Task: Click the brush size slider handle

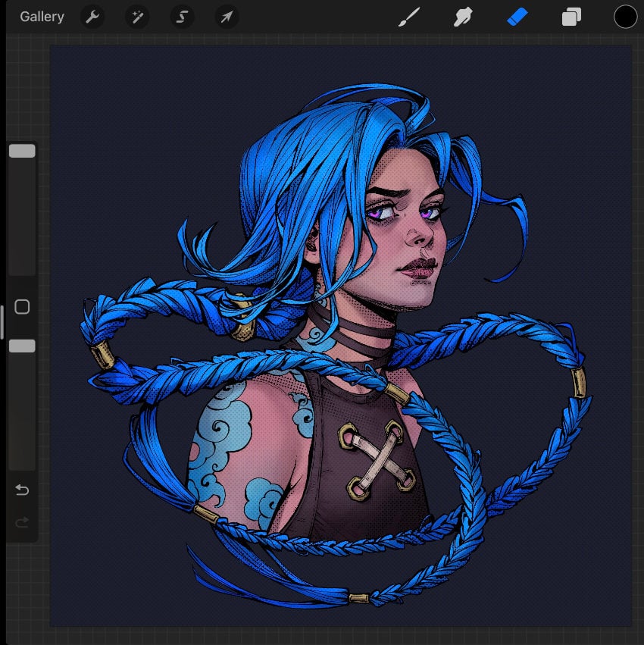Action: (22, 151)
